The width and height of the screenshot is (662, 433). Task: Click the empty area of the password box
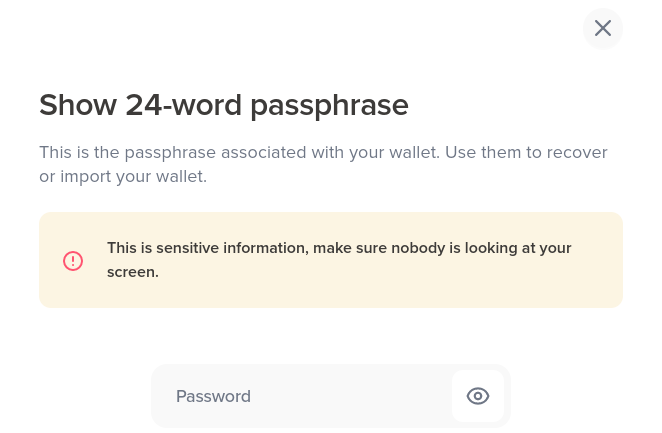point(350,396)
